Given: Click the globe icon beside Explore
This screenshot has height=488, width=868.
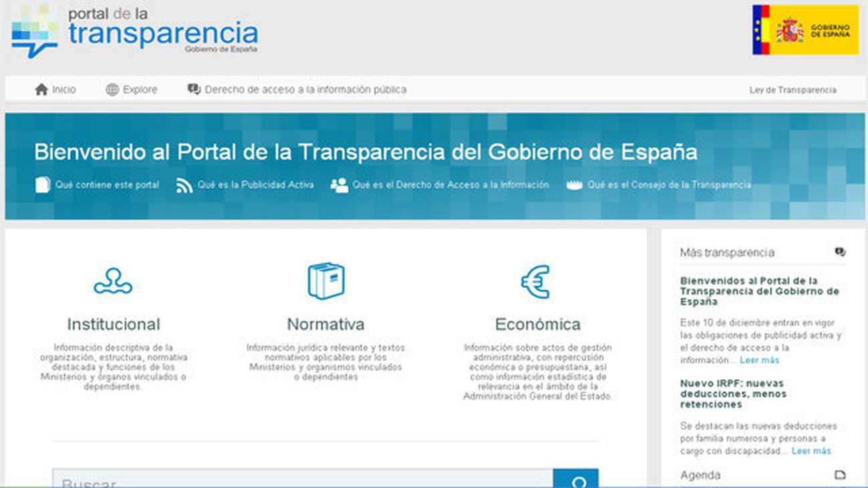Looking at the screenshot, I should pos(111,88).
